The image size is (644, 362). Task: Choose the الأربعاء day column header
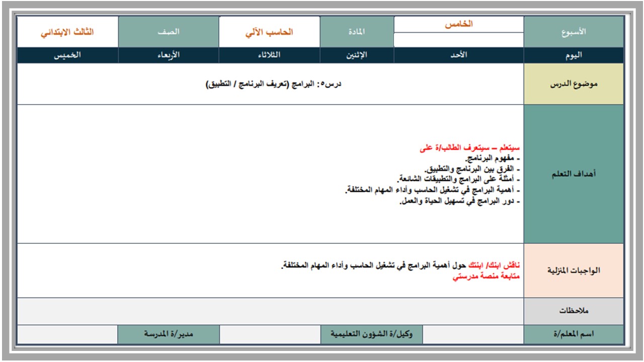tap(169, 55)
